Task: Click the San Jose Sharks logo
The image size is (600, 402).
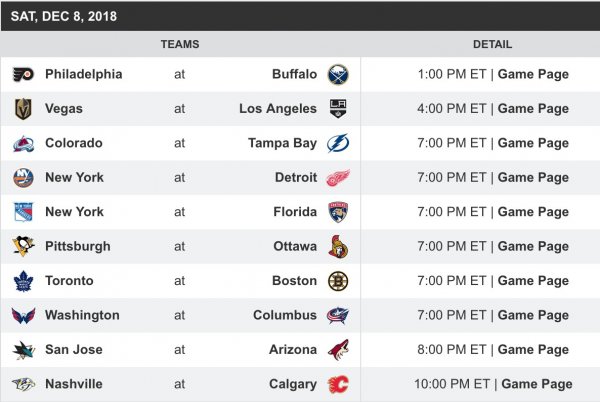Action: pos(23,350)
